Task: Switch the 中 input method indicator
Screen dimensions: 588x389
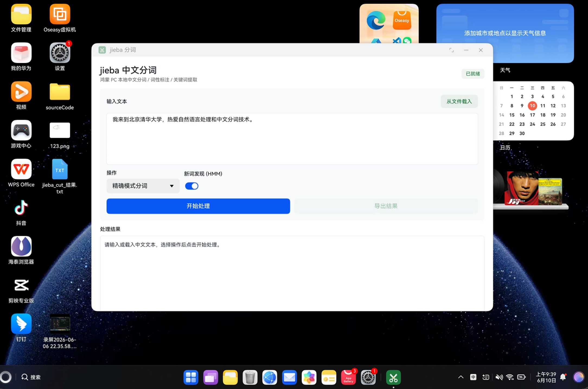Action: (x=473, y=377)
